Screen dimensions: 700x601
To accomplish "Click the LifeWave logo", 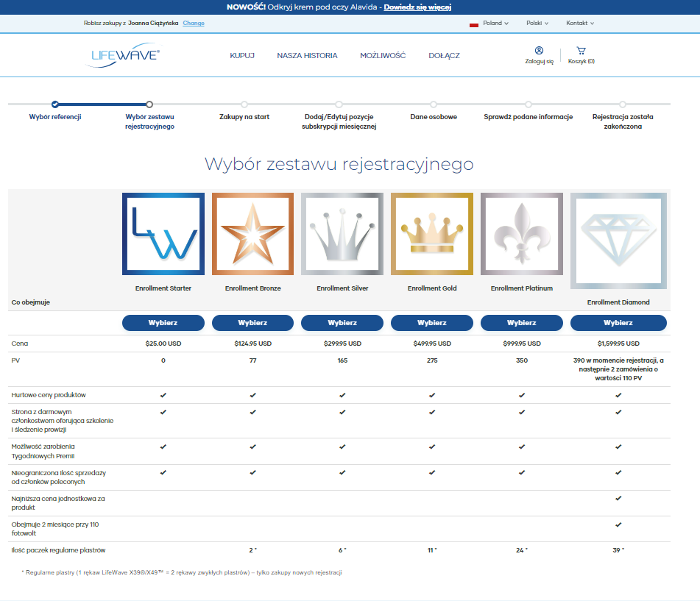I will 122,55.
